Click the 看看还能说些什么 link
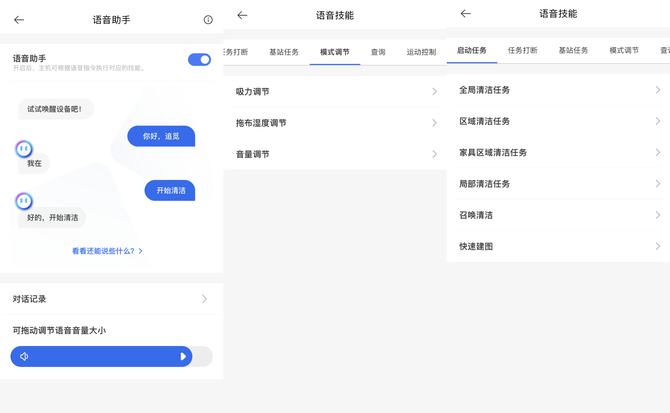Screen dimensions: 670x413 coord(107,251)
